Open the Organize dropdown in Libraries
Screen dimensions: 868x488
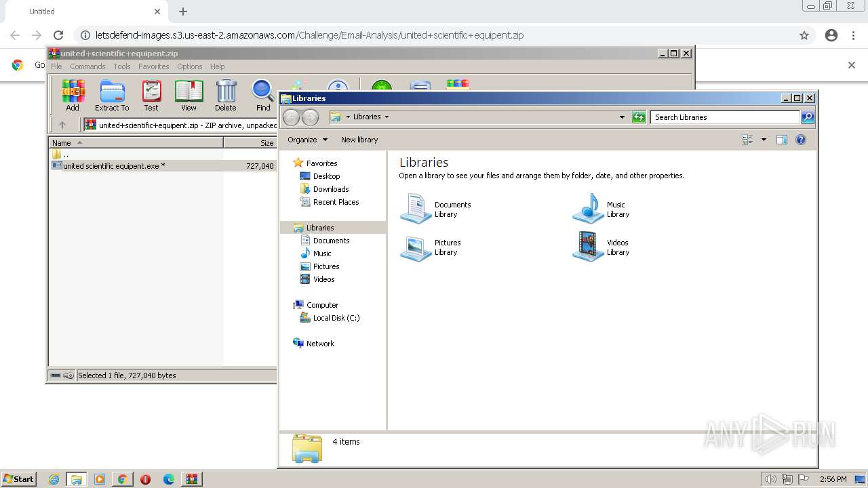pos(307,140)
